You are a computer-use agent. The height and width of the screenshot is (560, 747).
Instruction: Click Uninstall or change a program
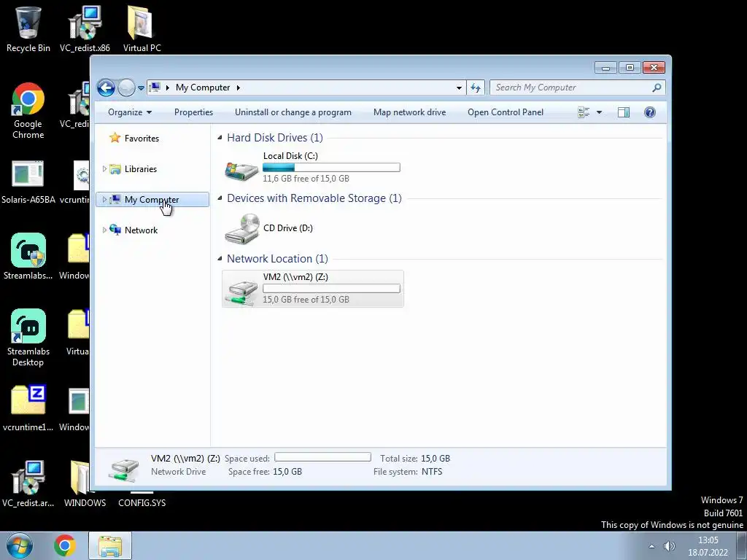[x=293, y=112]
